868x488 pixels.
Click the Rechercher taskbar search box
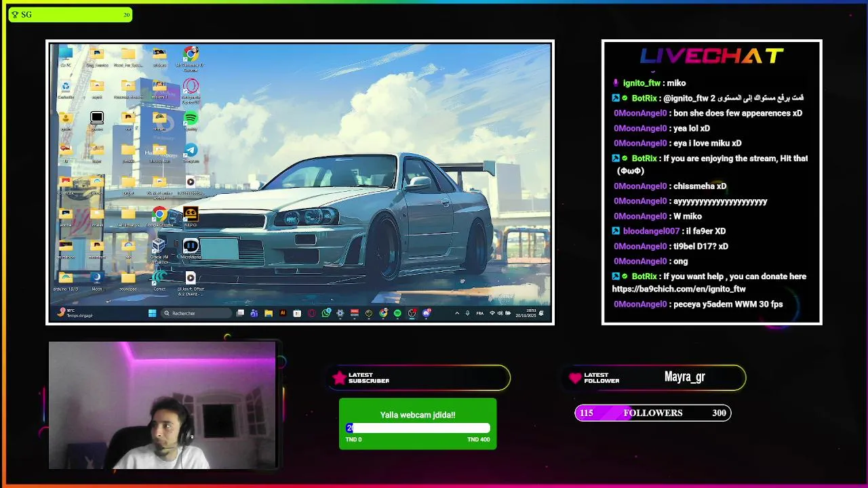click(x=197, y=313)
